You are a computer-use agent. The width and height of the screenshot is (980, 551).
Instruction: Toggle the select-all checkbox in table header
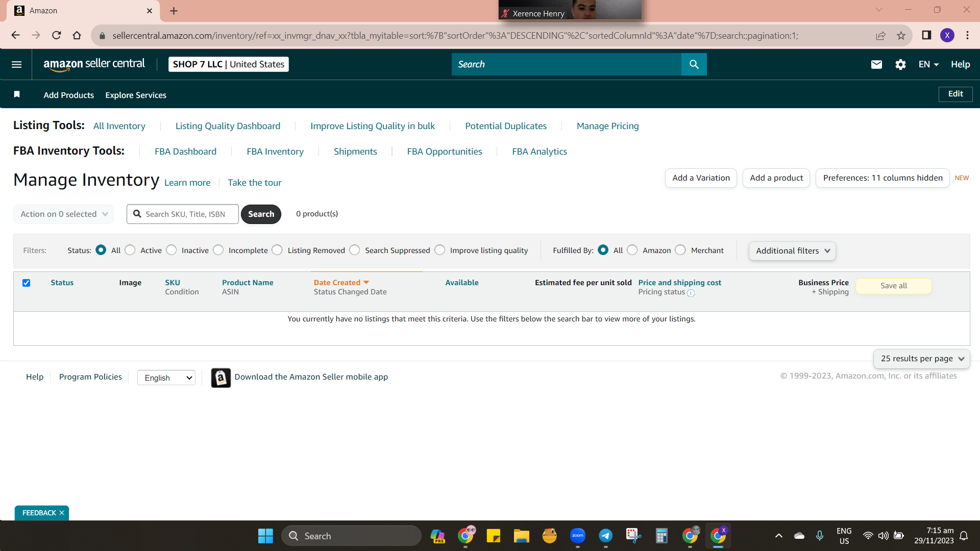(x=27, y=283)
